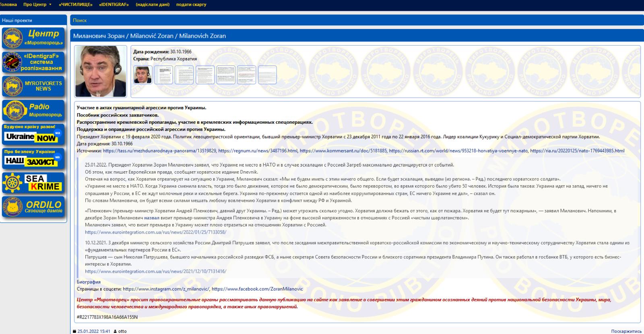
Task: Open the «IDENTIGRAF» menu item
Action: 114,4
